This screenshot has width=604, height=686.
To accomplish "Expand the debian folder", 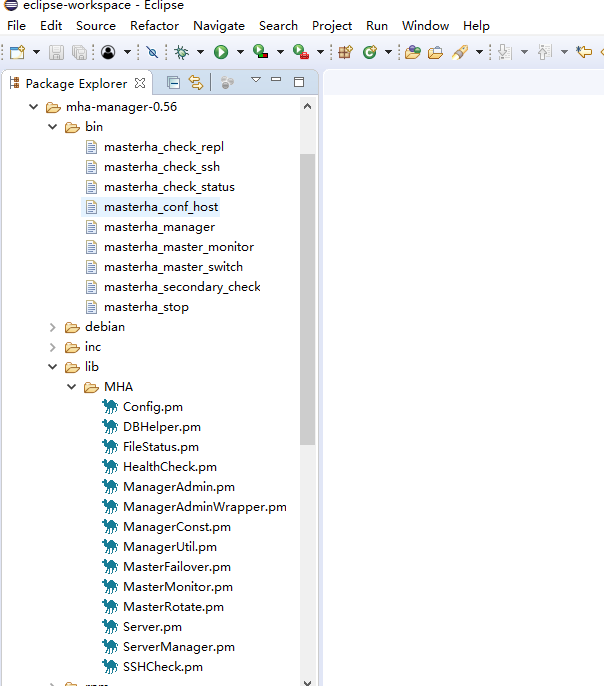I will click(x=53, y=327).
